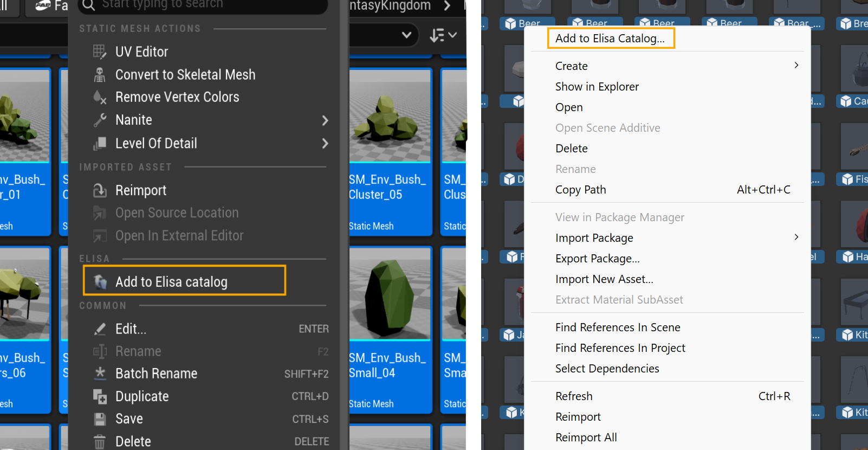Click the search magnifier icon

[x=88, y=5]
